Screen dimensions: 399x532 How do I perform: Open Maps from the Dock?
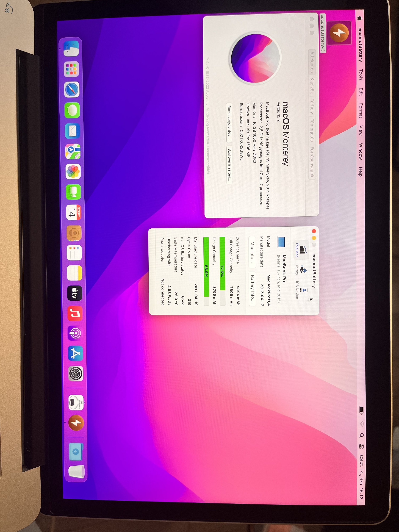[x=73, y=151]
